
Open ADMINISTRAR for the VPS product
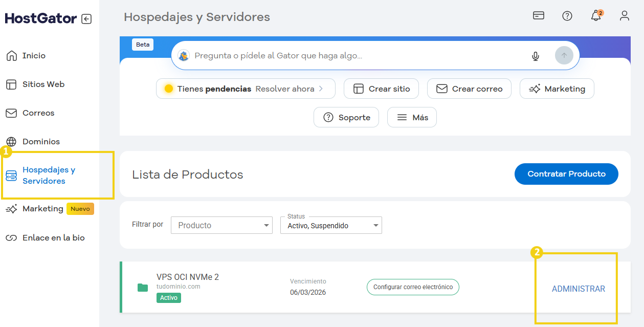(x=578, y=289)
